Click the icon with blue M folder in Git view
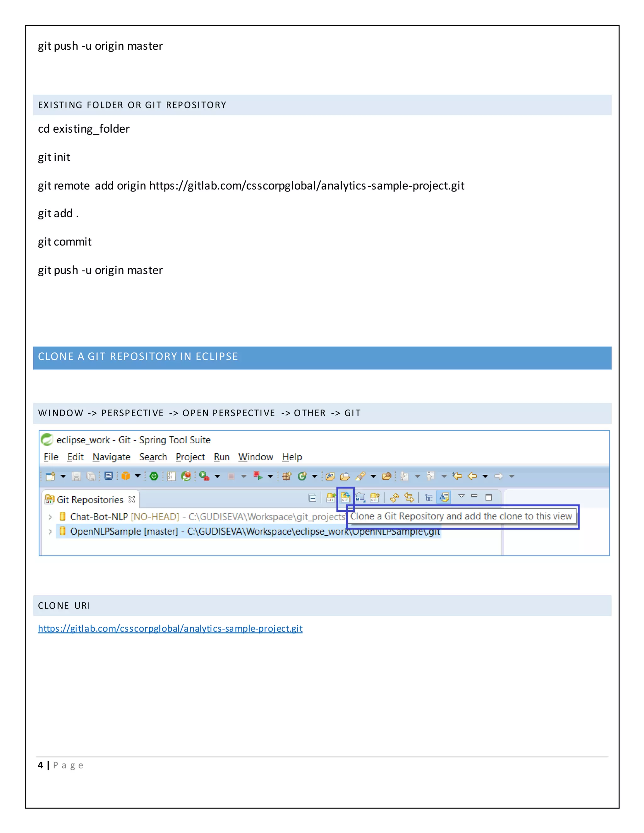The width and height of the screenshot is (644, 833). (x=360, y=497)
